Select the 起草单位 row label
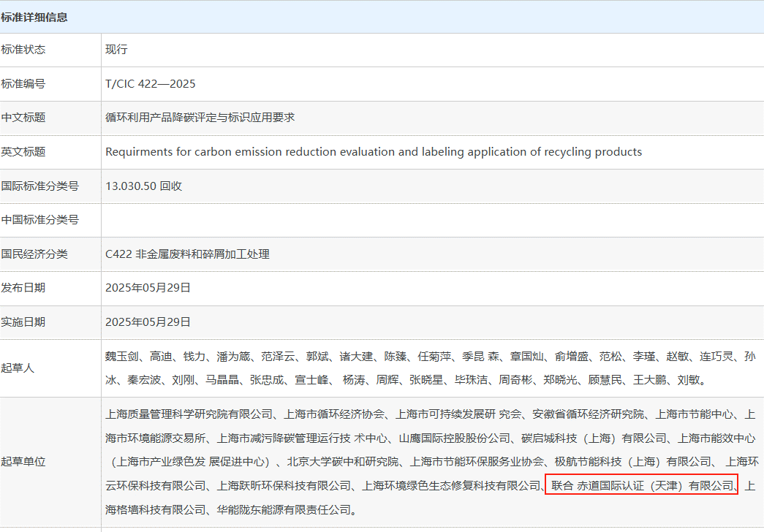The width and height of the screenshot is (764, 532). coord(23,462)
